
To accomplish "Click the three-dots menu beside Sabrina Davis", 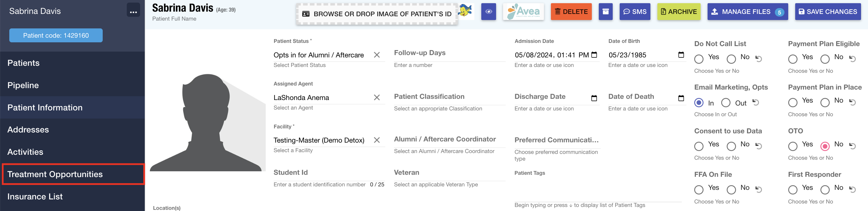I will 133,11.
